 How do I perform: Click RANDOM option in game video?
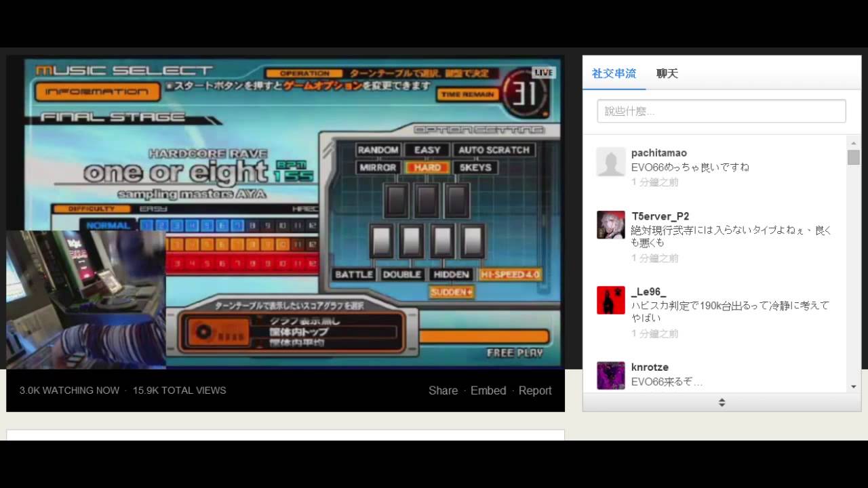click(378, 150)
